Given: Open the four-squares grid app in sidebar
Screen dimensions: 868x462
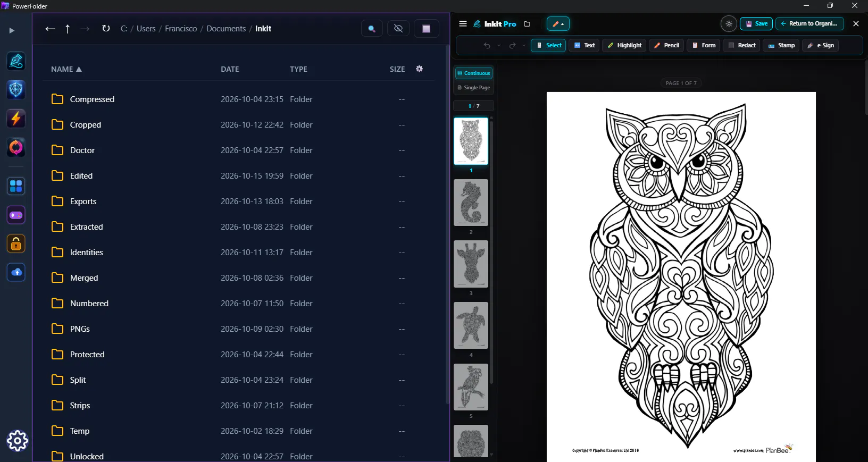Looking at the screenshot, I should click(16, 186).
